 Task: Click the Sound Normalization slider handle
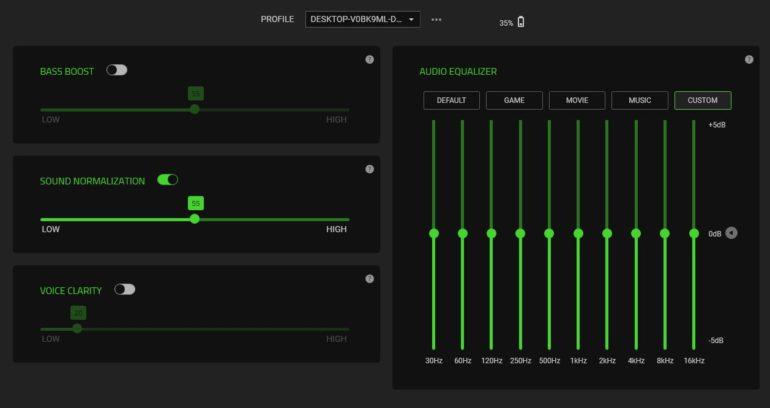click(x=195, y=218)
